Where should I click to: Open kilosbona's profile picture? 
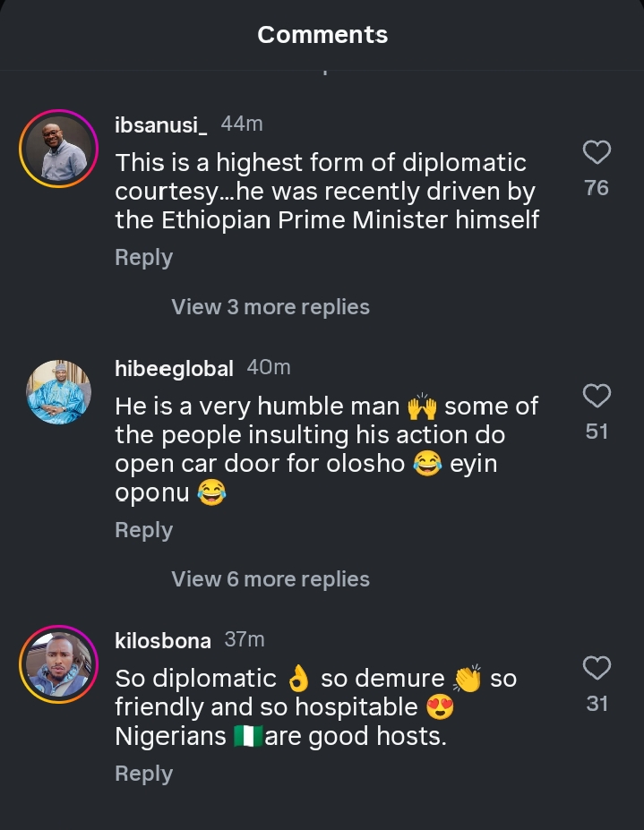pos(58,664)
